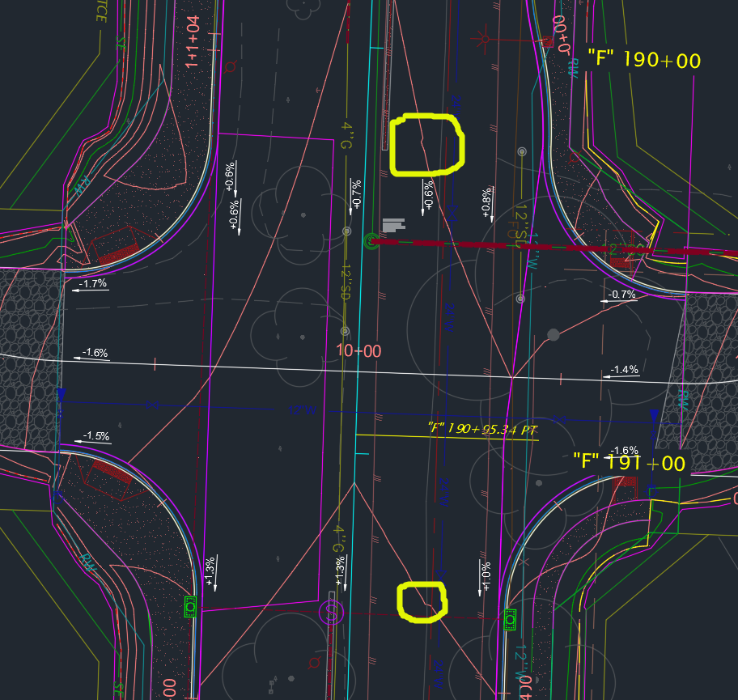Select the "F" 191+00 station label
The image size is (738, 700).
pos(630,465)
